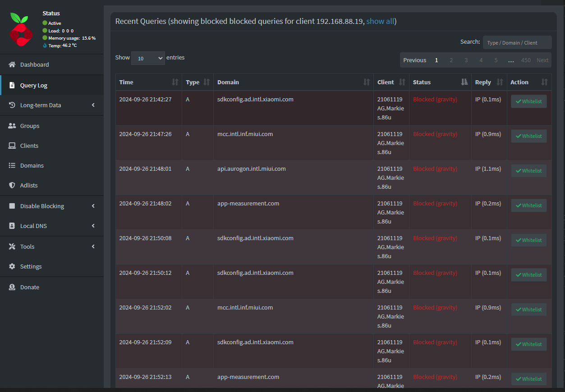Image resolution: width=565 pixels, height=392 pixels.
Task: Click the Donate icon
Action: [x=12, y=287]
